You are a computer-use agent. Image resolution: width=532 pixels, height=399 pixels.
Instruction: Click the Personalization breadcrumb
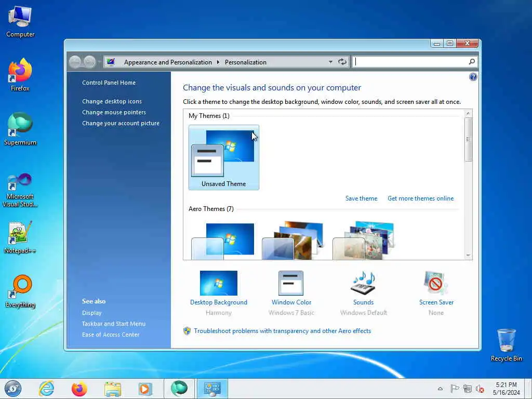[x=245, y=62]
